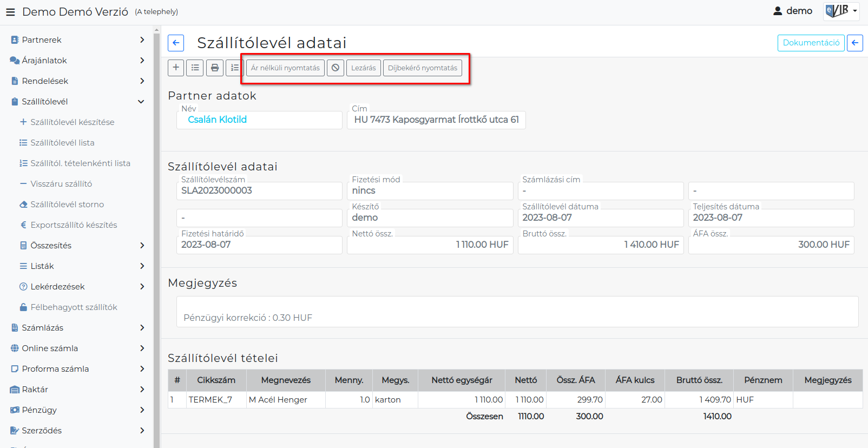
Task: Expand the Listák chevron
Action: coord(142,266)
